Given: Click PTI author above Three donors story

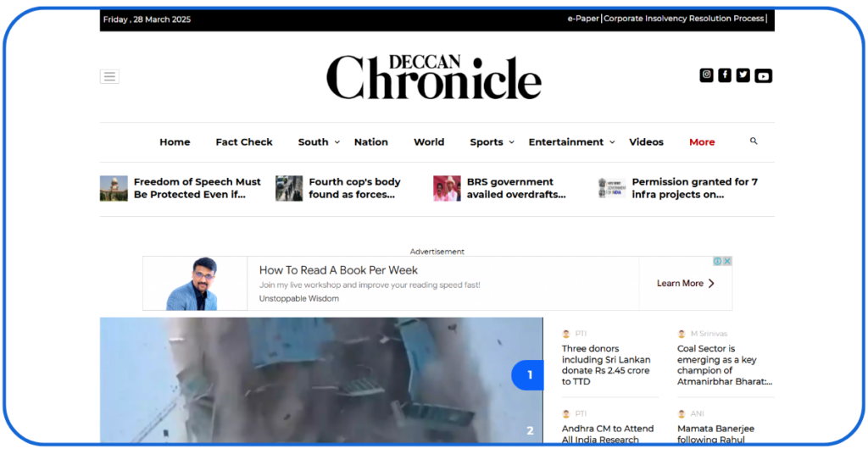Looking at the screenshot, I should pyautogui.click(x=581, y=334).
